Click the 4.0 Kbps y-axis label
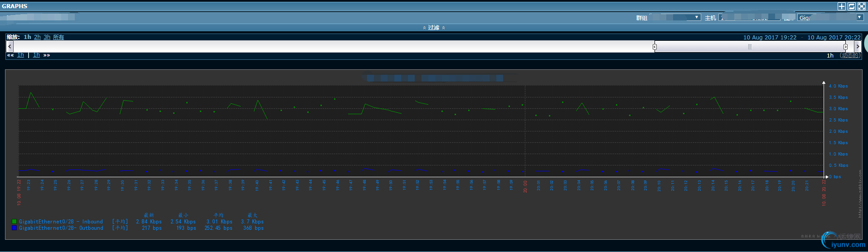This screenshot has width=868, height=252. coord(838,86)
